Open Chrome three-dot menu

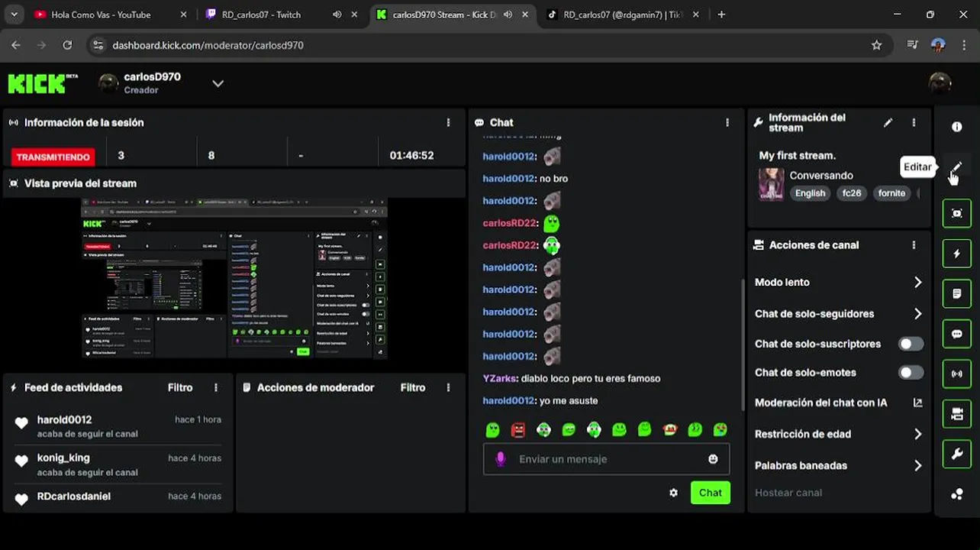tap(965, 45)
